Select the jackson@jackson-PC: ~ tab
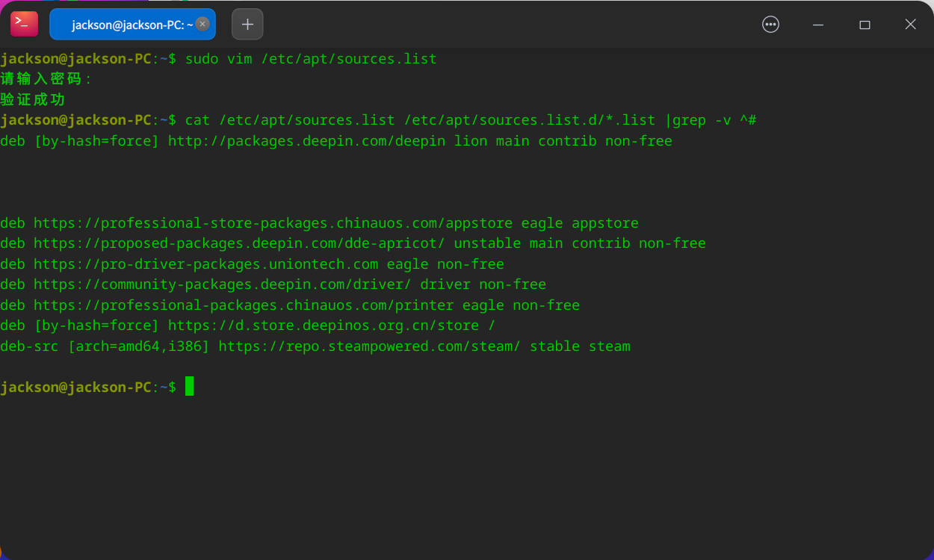Viewport: 934px width, 560px height. coord(127,23)
